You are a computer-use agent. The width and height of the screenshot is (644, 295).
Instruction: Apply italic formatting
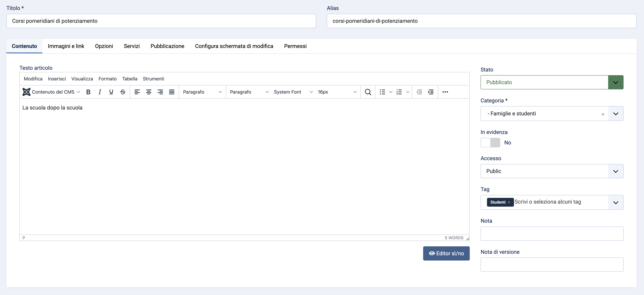[100, 92]
